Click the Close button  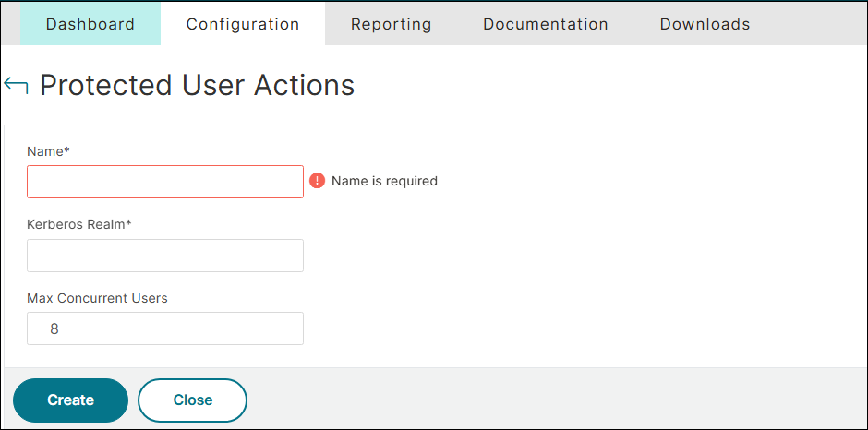coord(192,400)
